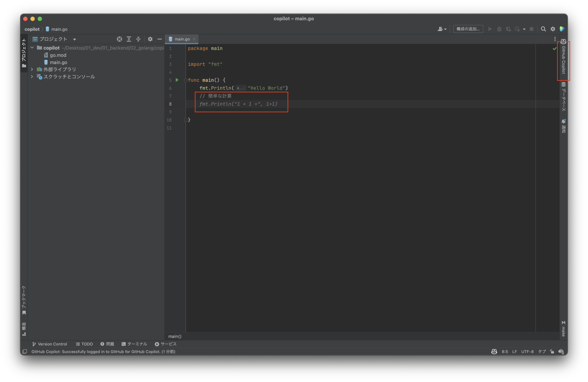Open IDE settings via the gear icon

pyautogui.click(x=553, y=29)
